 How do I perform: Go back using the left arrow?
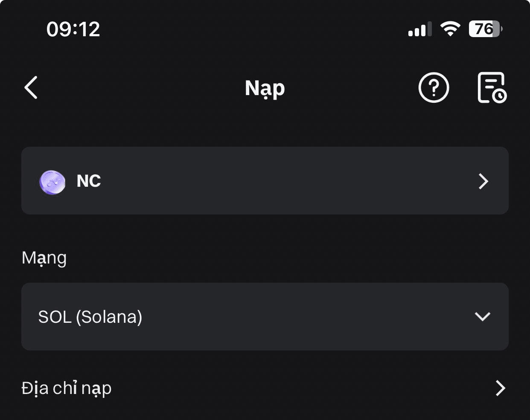tap(31, 88)
